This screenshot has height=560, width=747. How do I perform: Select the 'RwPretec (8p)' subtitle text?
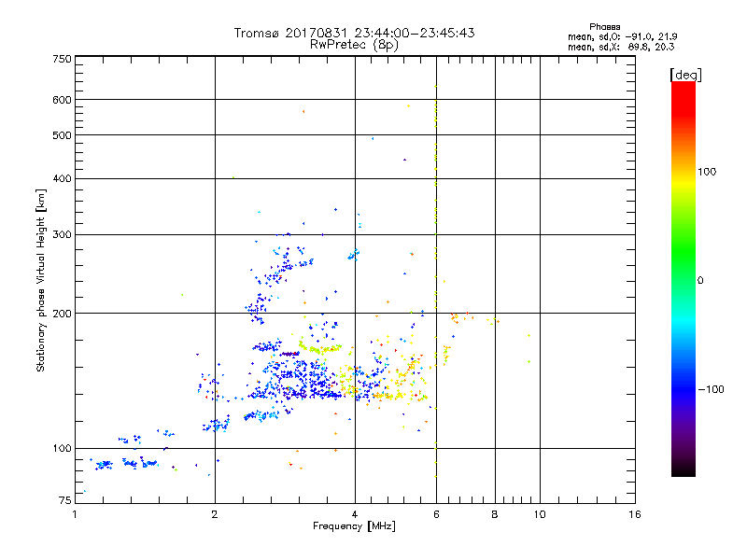[354, 45]
